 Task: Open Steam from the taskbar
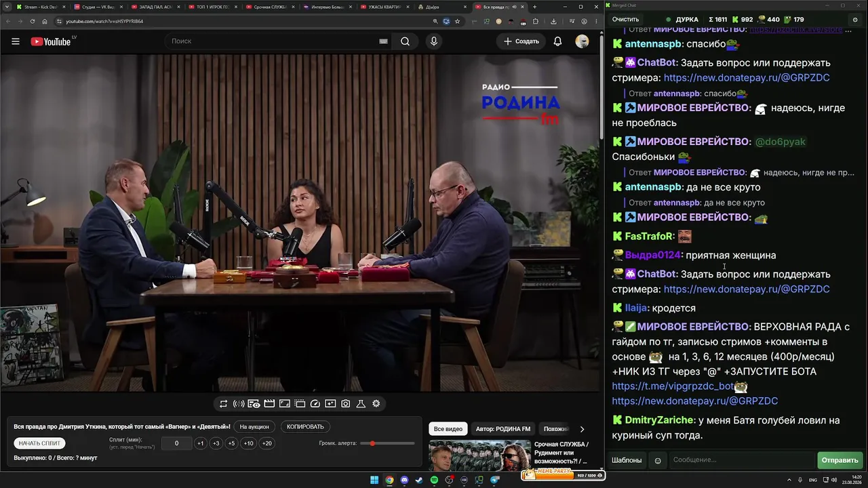pyautogui.click(x=419, y=481)
